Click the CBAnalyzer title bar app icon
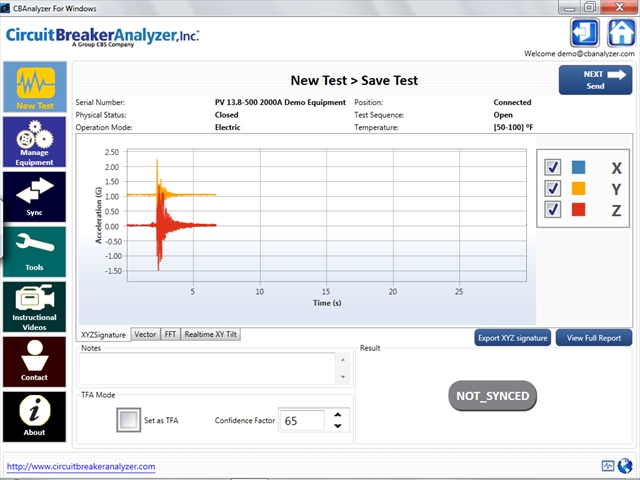Viewport: 640px width, 480px height. 5,8
